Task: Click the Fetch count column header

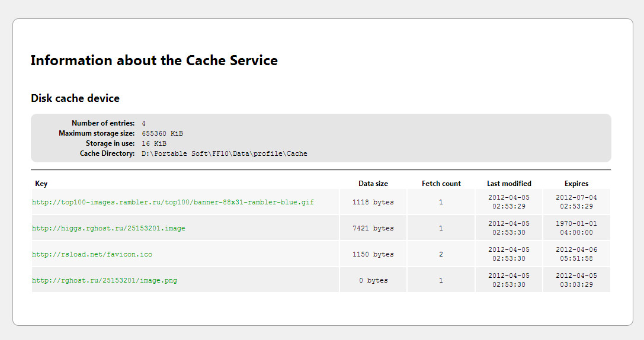Action: point(441,184)
